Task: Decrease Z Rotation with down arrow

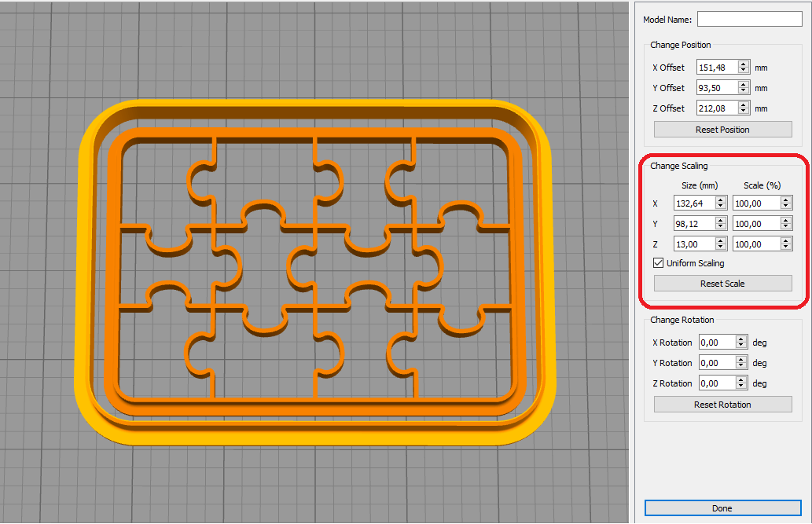Action: point(741,387)
